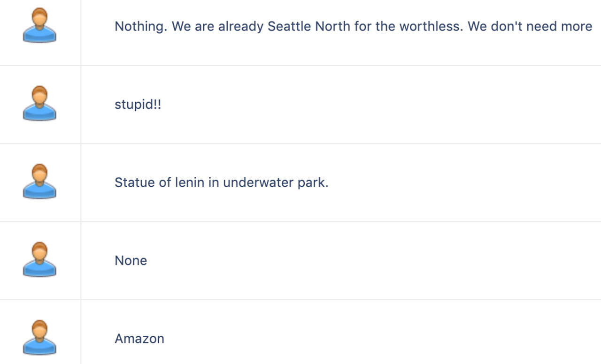Select the avatar beside the 'Amazon' response
Image resolution: width=601 pixels, height=364 pixels.
click(39, 338)
